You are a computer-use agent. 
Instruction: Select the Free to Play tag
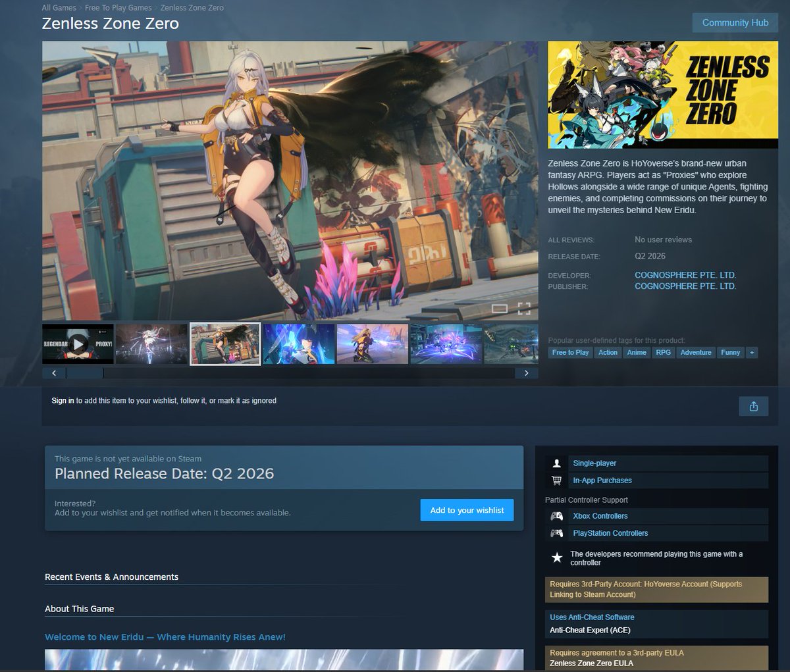[571, 353]
